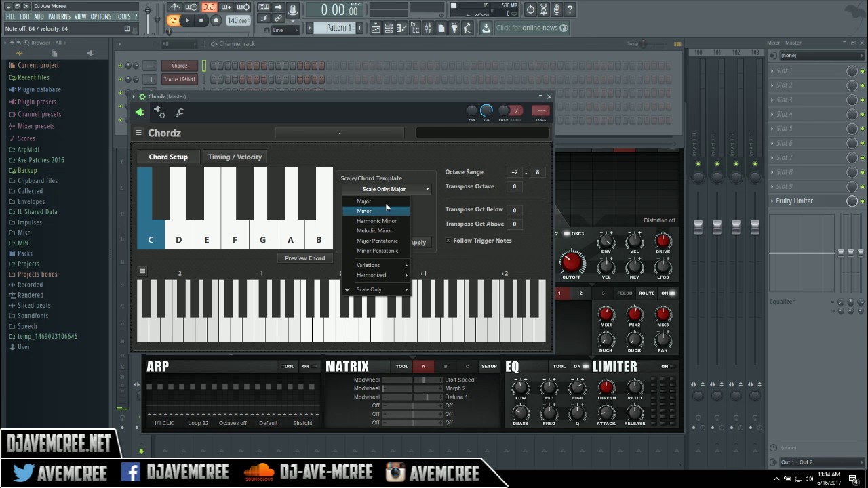Open the Chordz hamburger menu icon

(138, 133)
